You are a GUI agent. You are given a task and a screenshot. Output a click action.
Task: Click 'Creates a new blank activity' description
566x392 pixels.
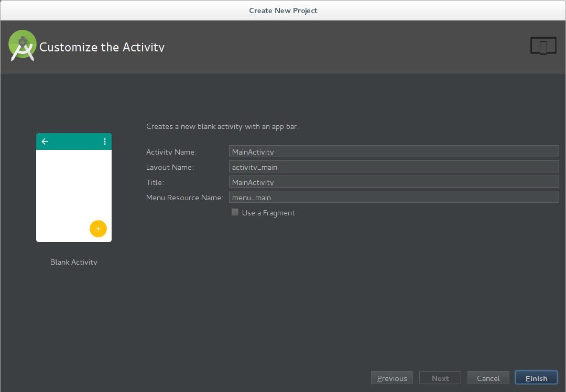click(x=222, y=126)
